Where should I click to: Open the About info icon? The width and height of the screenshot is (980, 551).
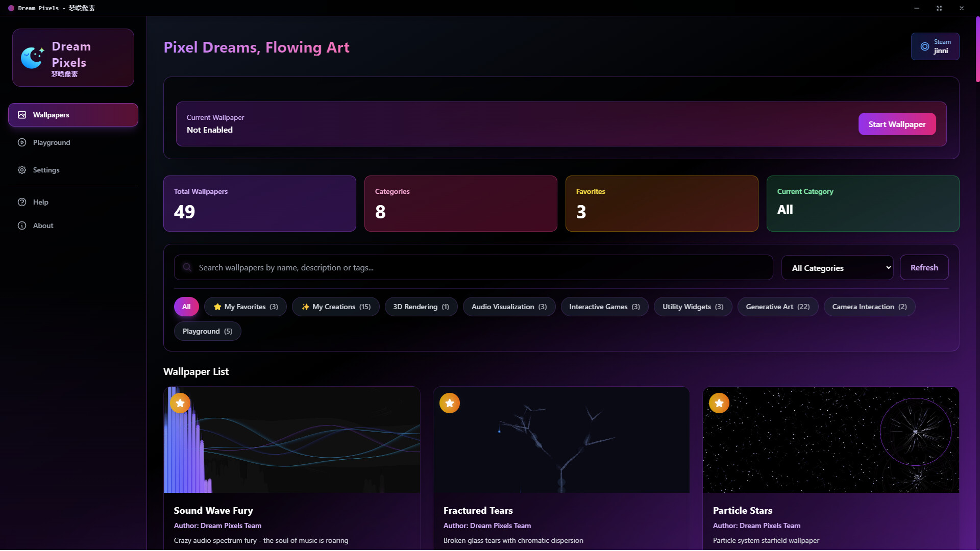tap(21, 226)
